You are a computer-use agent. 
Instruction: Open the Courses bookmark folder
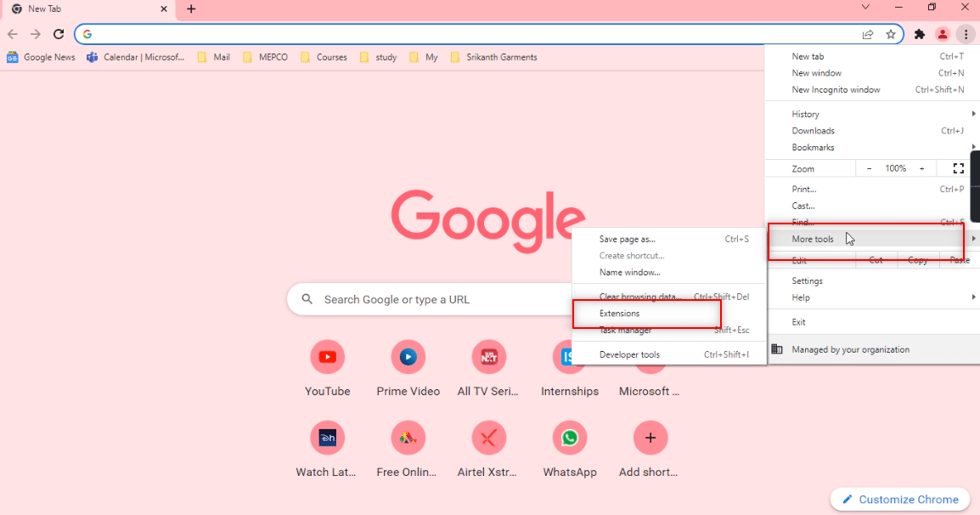tap(324, 57)
